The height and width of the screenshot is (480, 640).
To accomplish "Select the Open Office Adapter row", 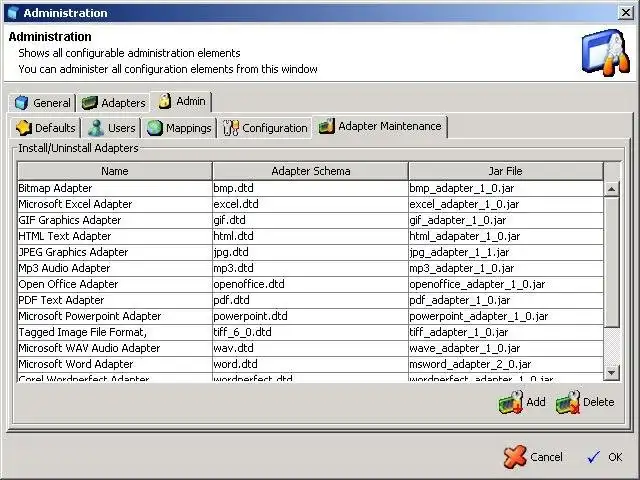I will (x=310, y=284).
